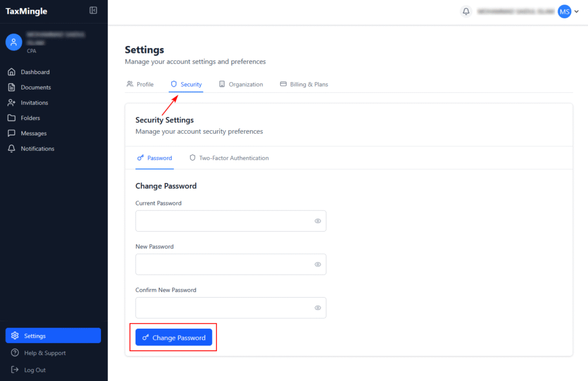Open the MS avatar menu
Screen dimensions: 588x381
564,11
